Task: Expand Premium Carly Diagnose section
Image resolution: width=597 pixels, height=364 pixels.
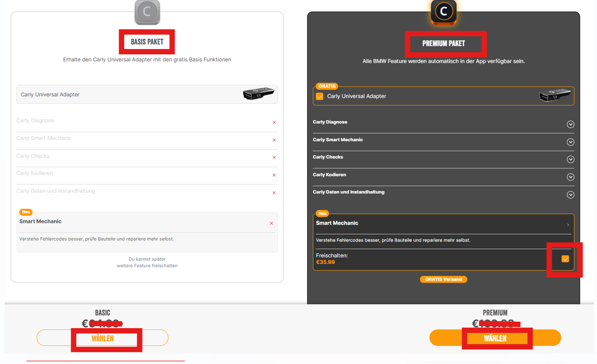Action: pyautogui.click(x=571, y=124)
